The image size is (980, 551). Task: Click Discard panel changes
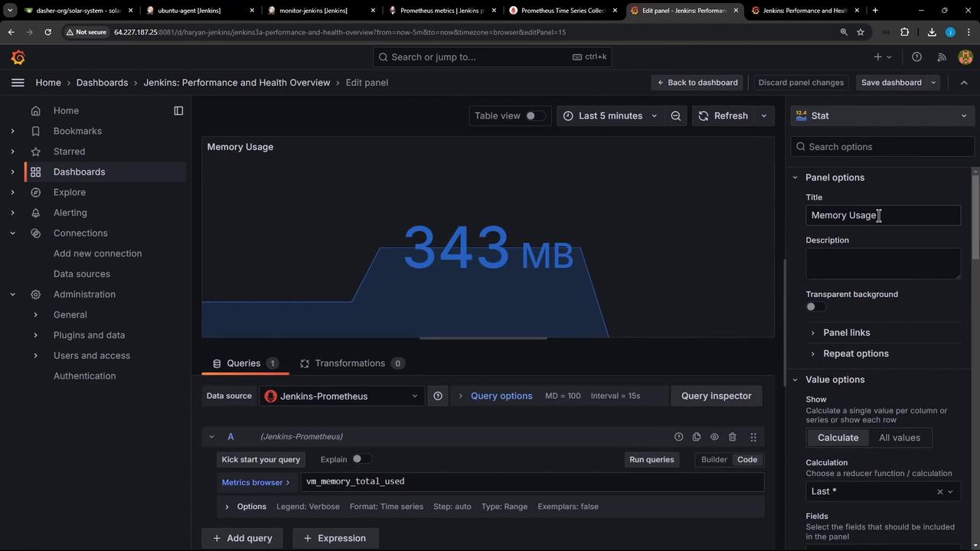tap(801, 83)
